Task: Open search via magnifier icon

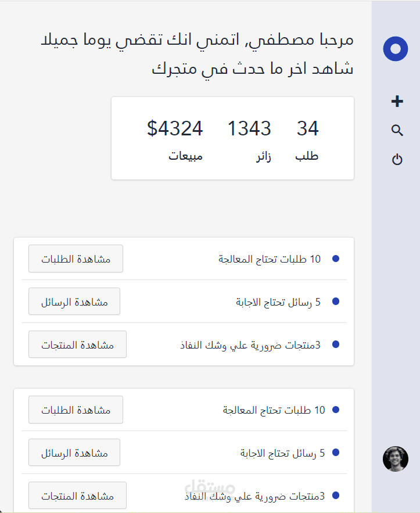Action: pyautogui.click(x=397, y=130)
